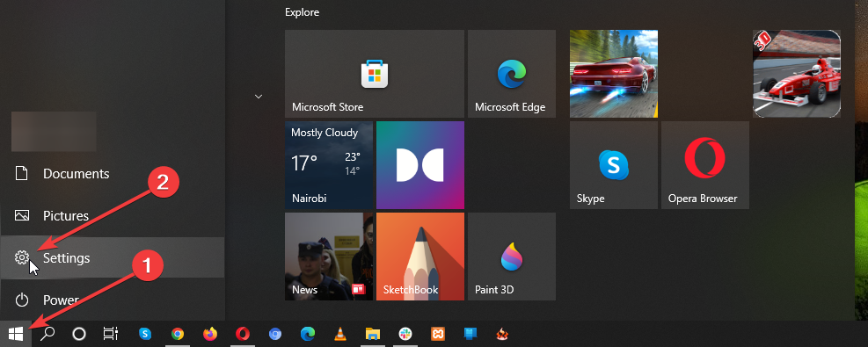Launch Cortana from the taskbar circle
This screenshot has width=868, height=347.
tap(79, 333)
